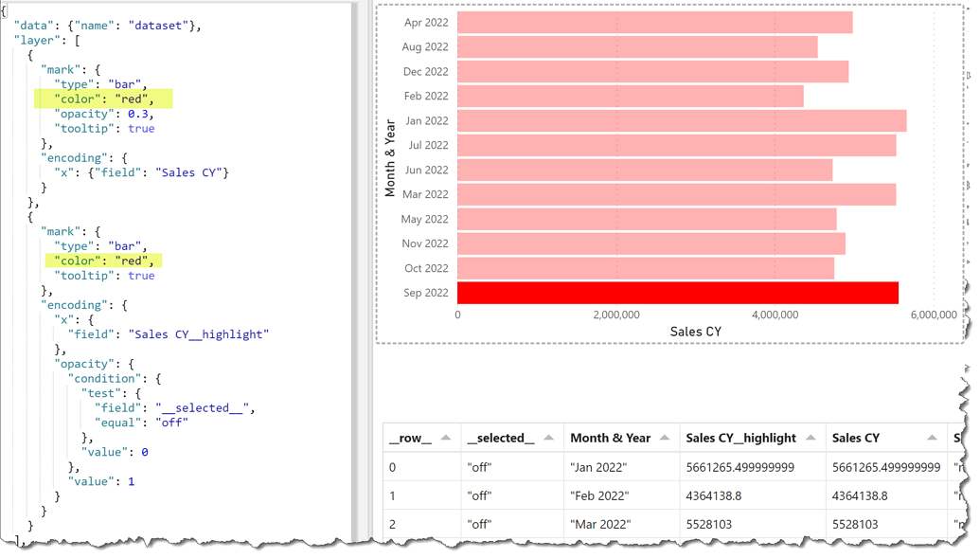Click the "Sep 2022" axis label
980x558 pixels.
pos(426,293)
